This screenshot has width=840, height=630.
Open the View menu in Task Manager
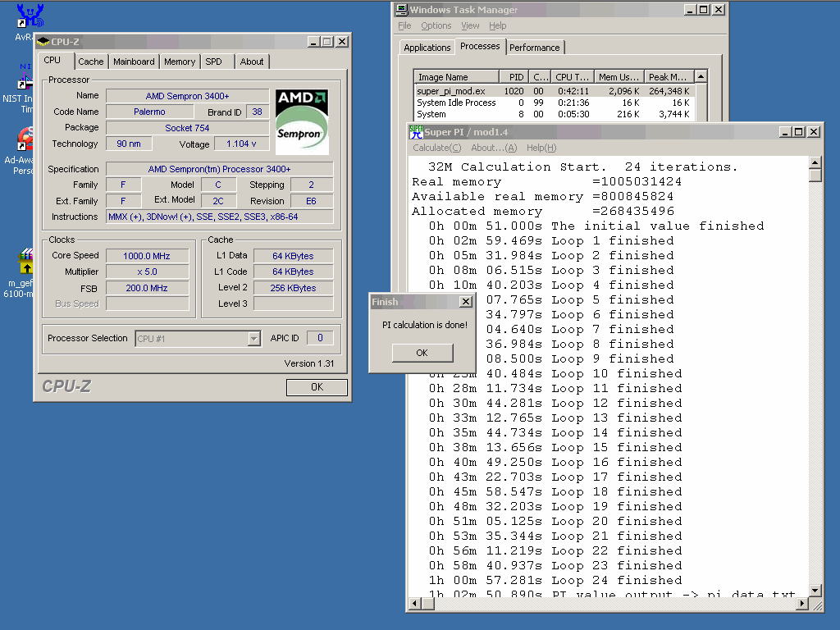coord(470,25)
